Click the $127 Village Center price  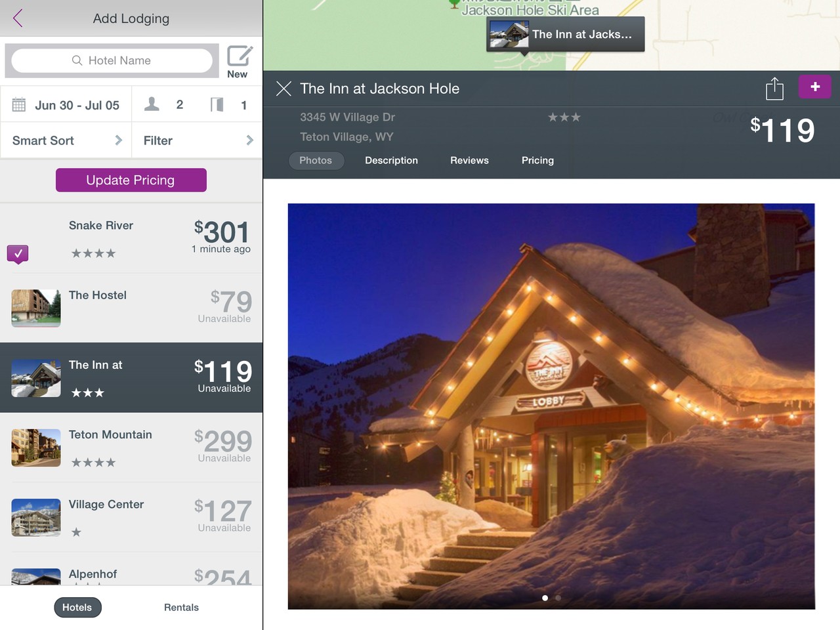click(223, 511)
